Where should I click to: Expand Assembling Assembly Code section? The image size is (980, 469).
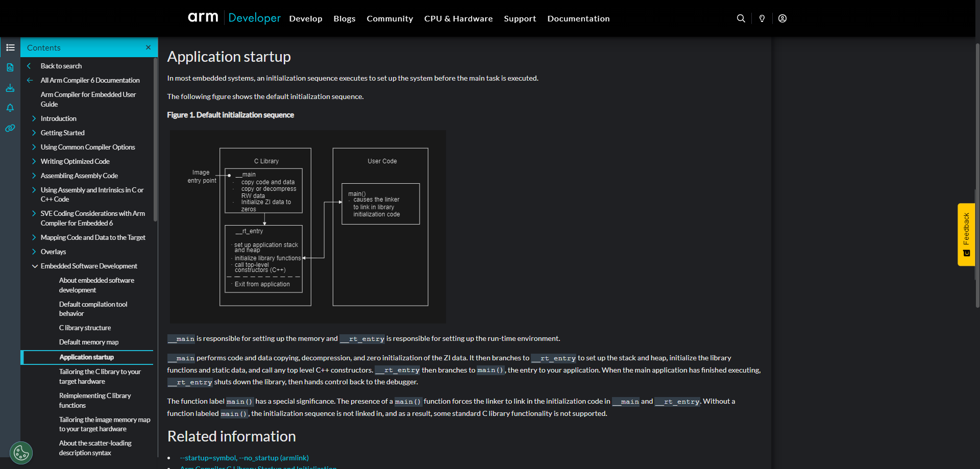[x=34, y=176]
